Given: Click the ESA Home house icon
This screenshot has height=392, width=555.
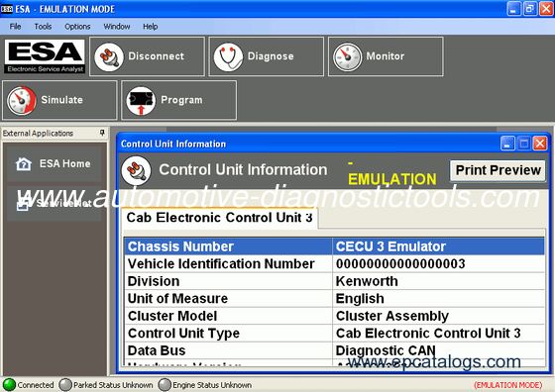Looking at the screenshot, I should point(24,164).
